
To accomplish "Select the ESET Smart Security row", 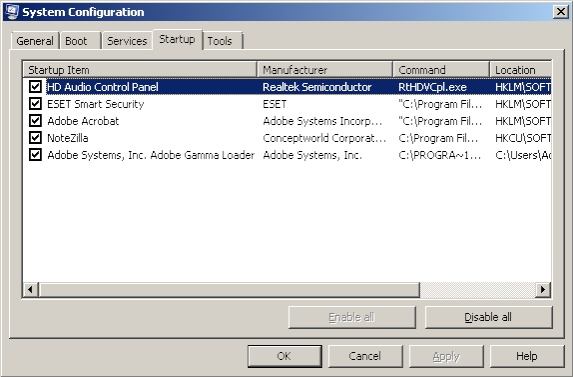I will (287, 104).
